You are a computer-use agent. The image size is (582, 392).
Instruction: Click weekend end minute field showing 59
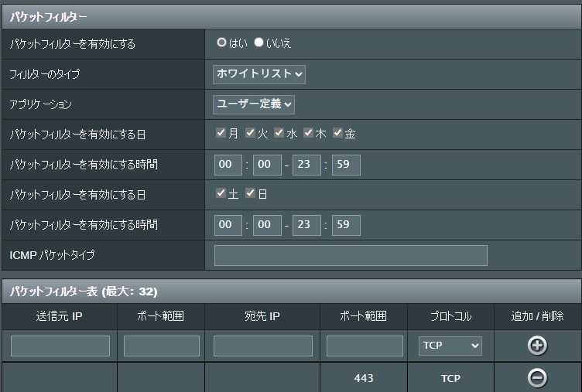coord(346,225)
